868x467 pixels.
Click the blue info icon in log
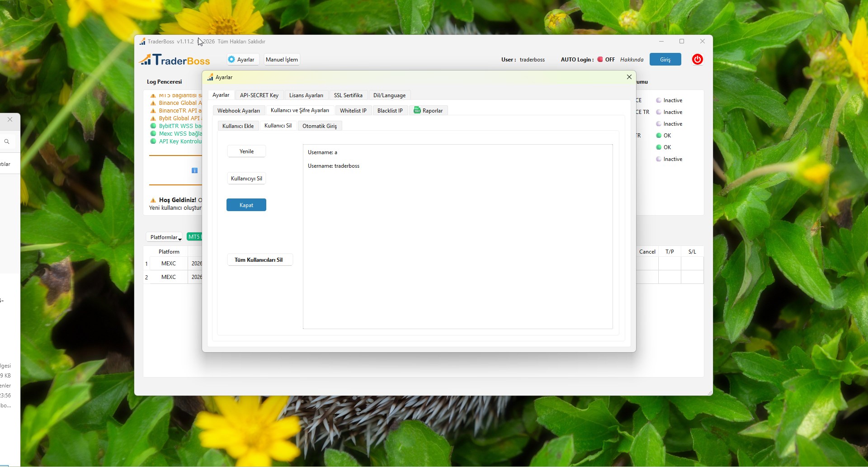click(194, 170)
